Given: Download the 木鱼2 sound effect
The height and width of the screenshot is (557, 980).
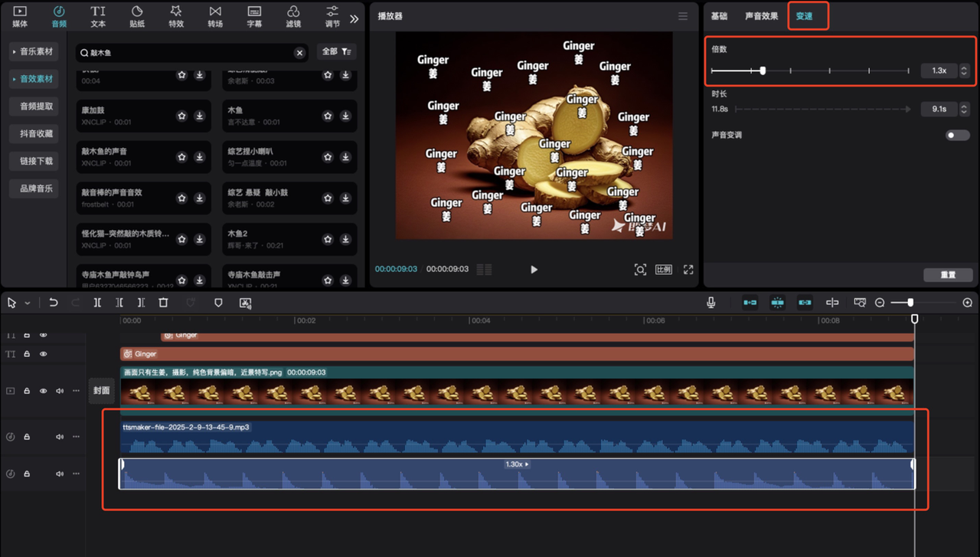Looking at the screenshot, I should (x=345, y=239).
